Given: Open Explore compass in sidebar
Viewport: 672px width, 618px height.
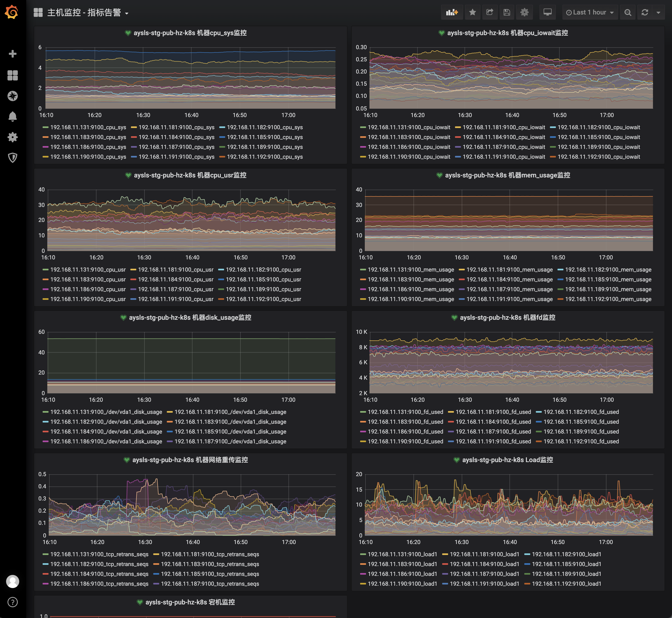Looking at the screenshot, I should (x=12, y=96).
